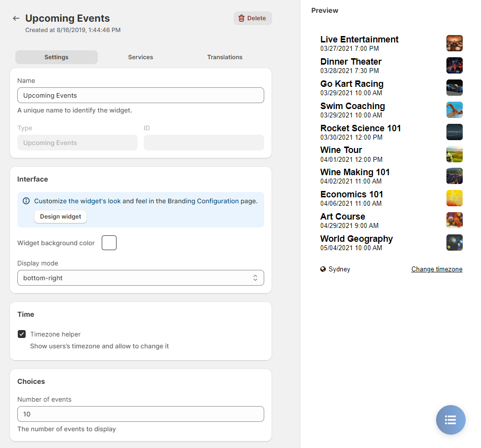Click the info icon in Interface notice

26,201
